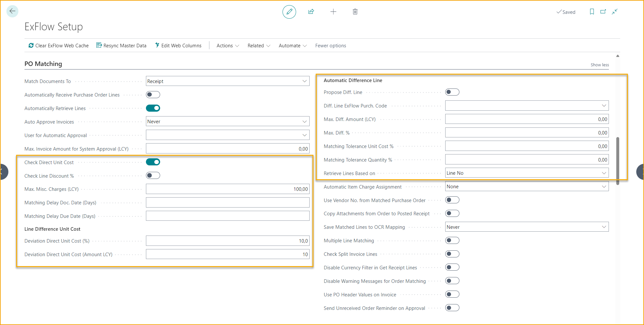Click Max. Diff. Amount (LCY) field
The width and height of the screenshot is (644, 325).
[527, 119]
